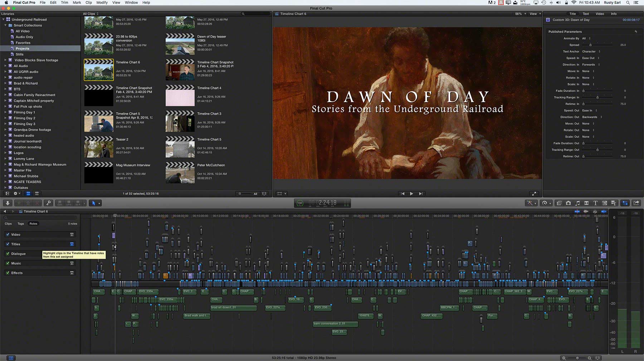Enter full-screen viewer playback
The width and height of the screenshot is (644, 361).
point(534,194)
